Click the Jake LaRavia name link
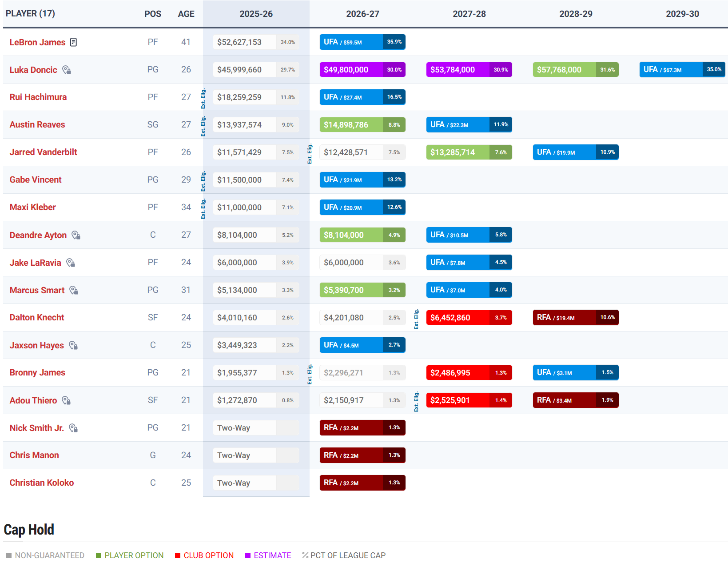The image size is (728, 567). (x=36, y=263)
